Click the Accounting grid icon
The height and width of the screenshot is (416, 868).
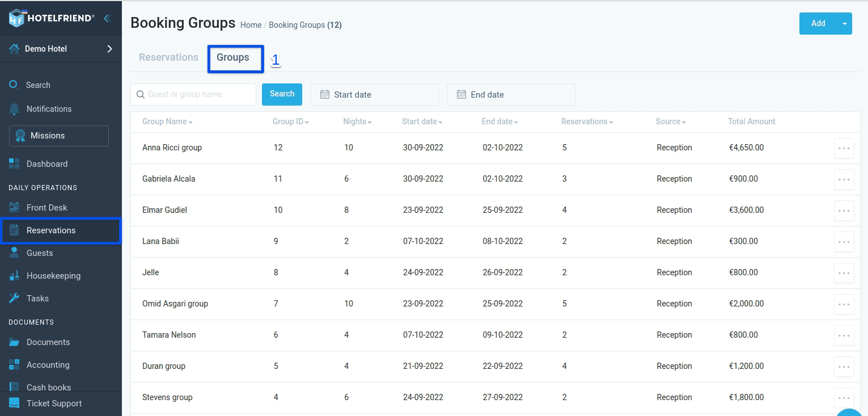(x=14, y=365)
